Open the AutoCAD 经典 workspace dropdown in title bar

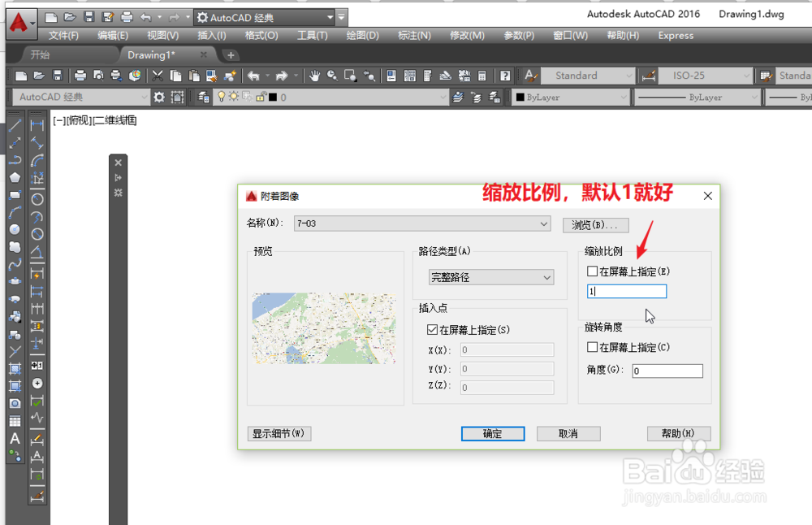pos(330,17)
